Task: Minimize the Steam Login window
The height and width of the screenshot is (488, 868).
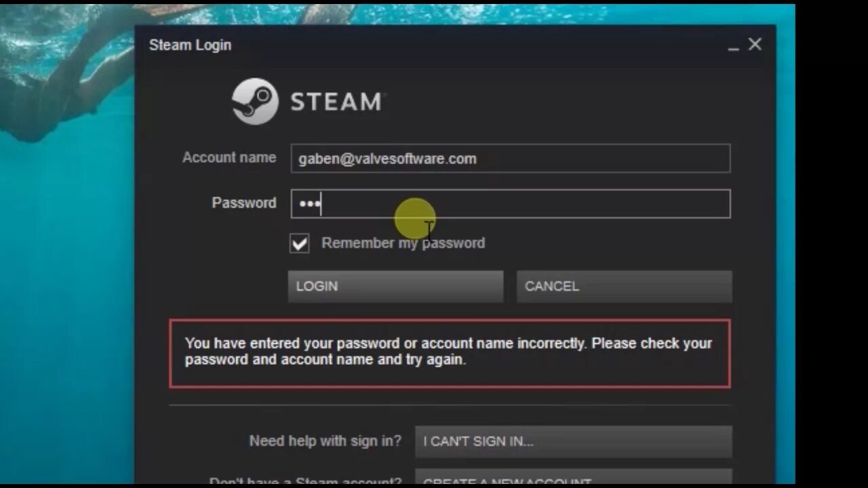Action: [x=733, y=47]
